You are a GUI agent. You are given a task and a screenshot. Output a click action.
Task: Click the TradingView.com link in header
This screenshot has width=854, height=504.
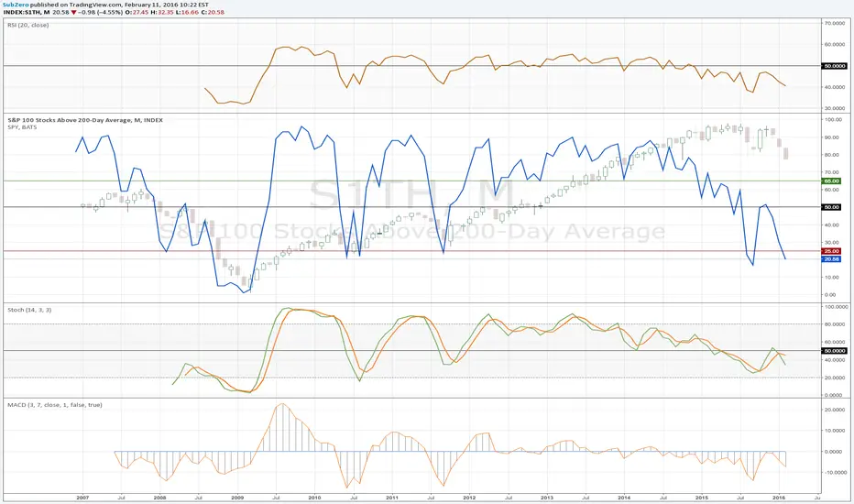[95, 5]
